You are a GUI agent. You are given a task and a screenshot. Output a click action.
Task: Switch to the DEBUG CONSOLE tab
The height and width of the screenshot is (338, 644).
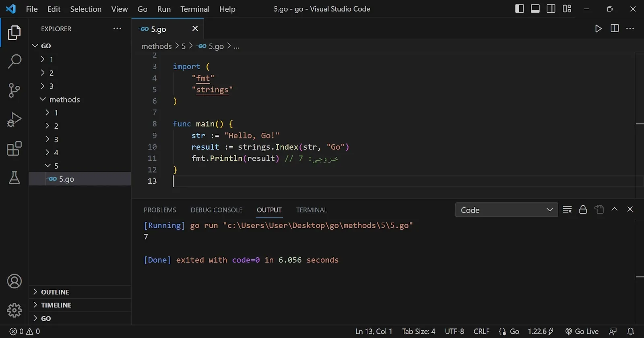217,210
